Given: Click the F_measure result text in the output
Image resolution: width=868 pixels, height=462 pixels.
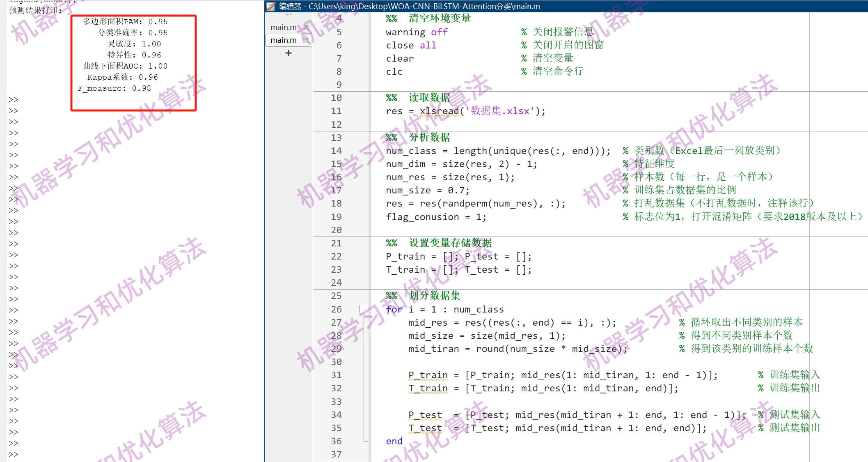Looking at the screenshot, I should click(115, 88).
